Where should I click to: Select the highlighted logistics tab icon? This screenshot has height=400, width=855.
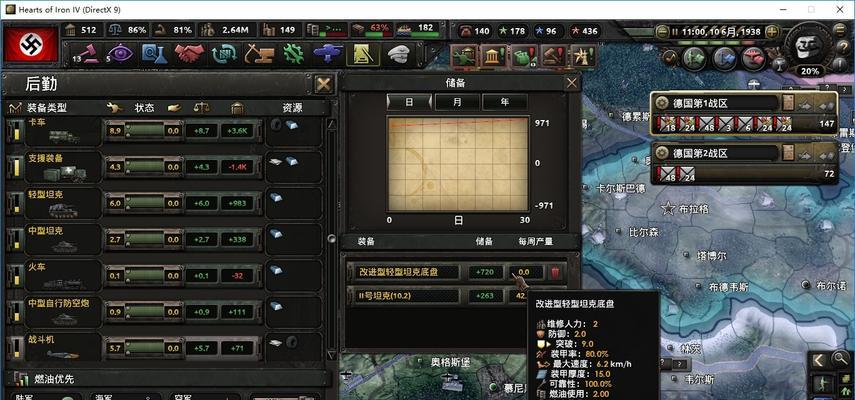pyautogui.click(x=363, y=54)
